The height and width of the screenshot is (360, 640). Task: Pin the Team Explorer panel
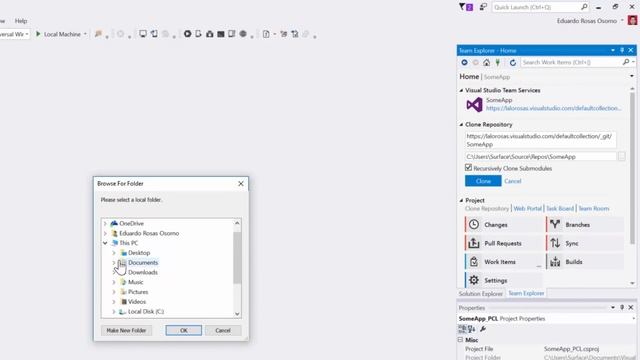click(x=622, y=50)
